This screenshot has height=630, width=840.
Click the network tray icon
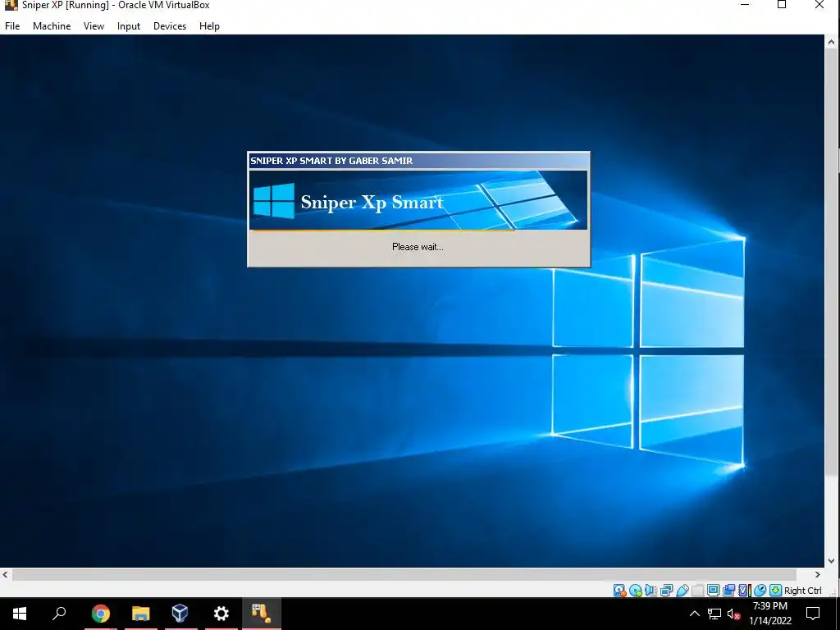714,614
